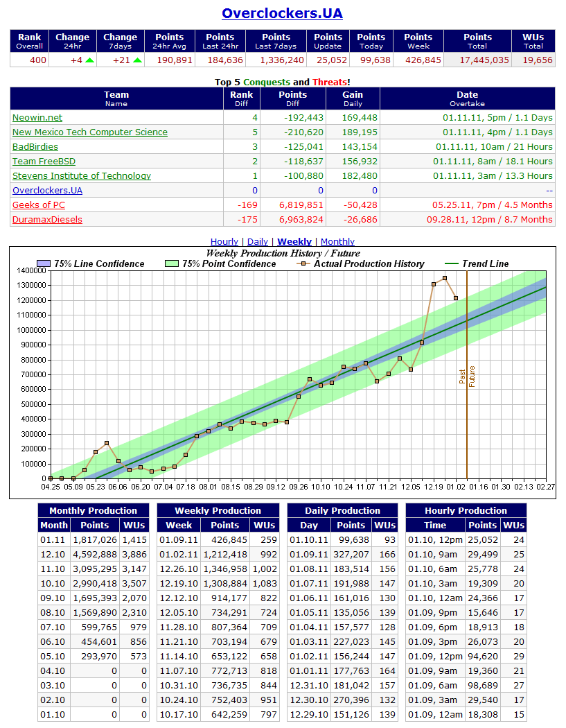This screenshot has width=566, height=728.
Task: Switch chart to Daily view
Action: (x=258, y=241)
